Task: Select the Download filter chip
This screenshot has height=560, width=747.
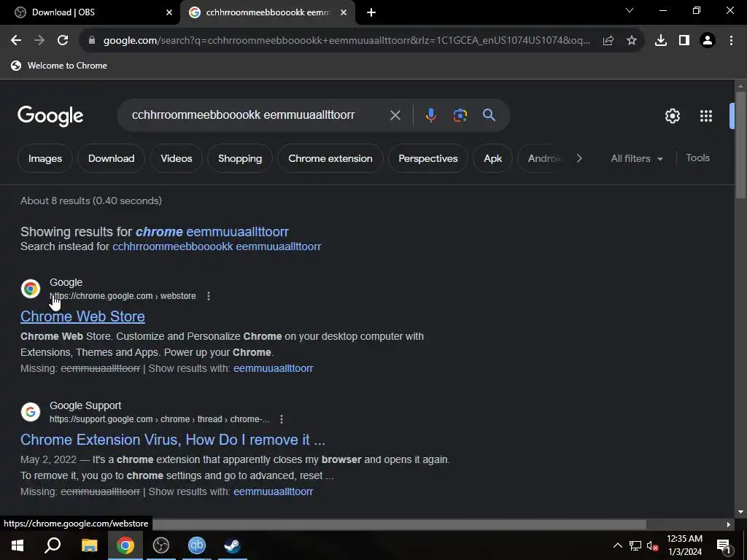Action: [x=111, y=158]
